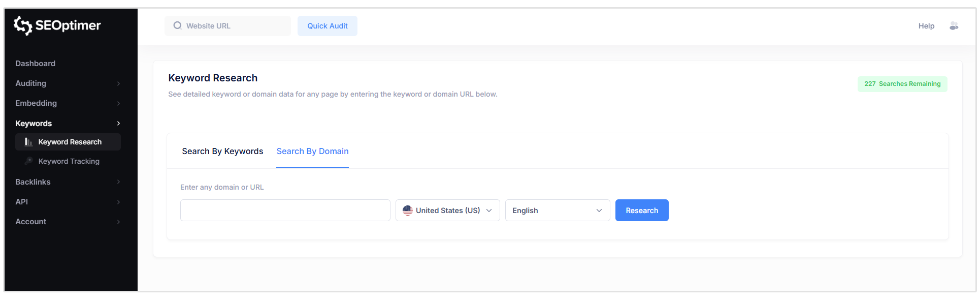
Task: Open the Dashboard from the sidebar
Action: 35,63
